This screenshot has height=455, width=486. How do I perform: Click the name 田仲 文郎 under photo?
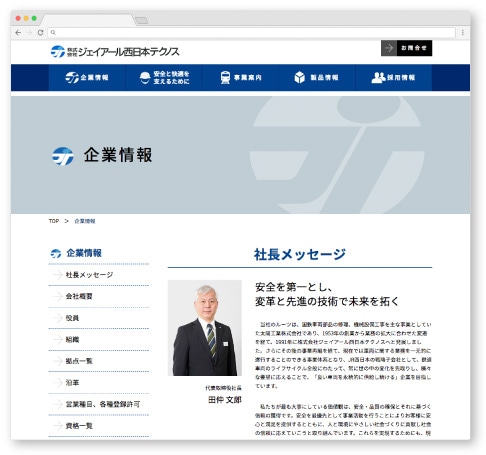225,400
